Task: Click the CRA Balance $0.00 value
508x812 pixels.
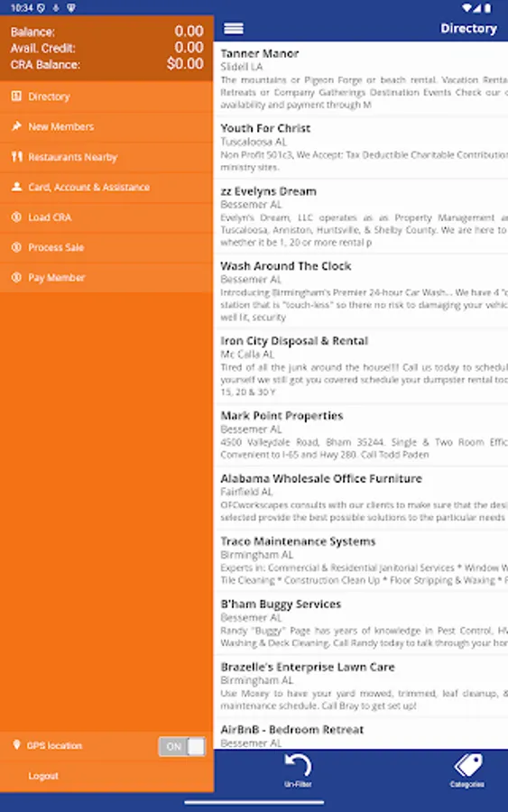Action: (185, 64)
